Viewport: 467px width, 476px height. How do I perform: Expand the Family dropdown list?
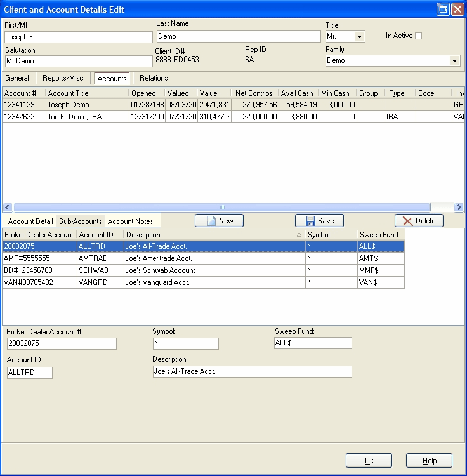click(x=454, y=61)
